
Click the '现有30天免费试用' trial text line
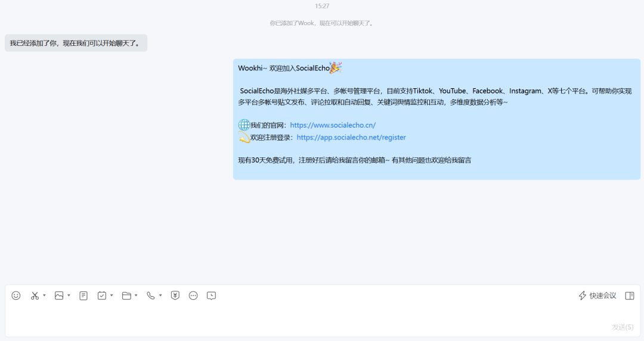point(354,160)
